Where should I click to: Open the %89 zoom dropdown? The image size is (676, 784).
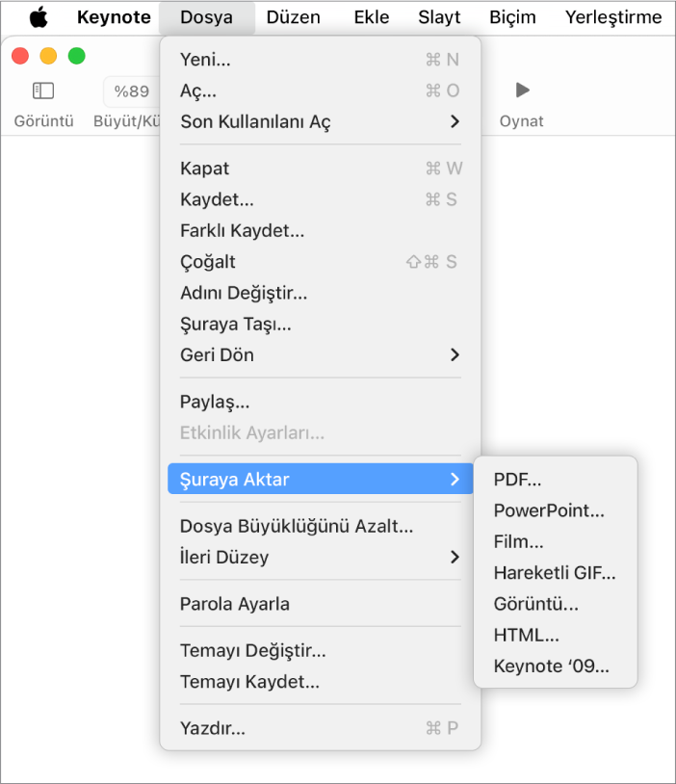132,91
